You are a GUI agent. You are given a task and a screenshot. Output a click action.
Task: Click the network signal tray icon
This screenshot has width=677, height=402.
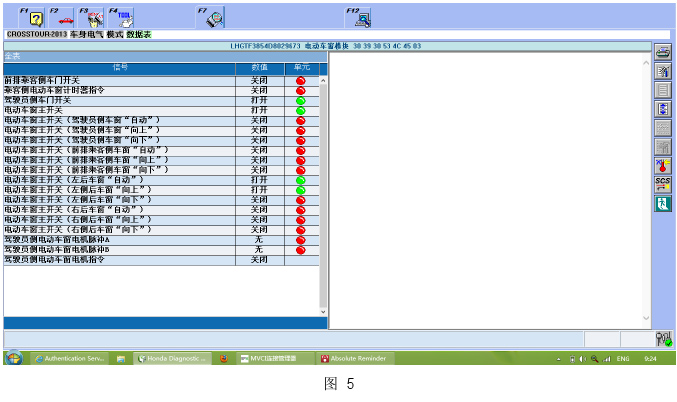click(607, 359)
